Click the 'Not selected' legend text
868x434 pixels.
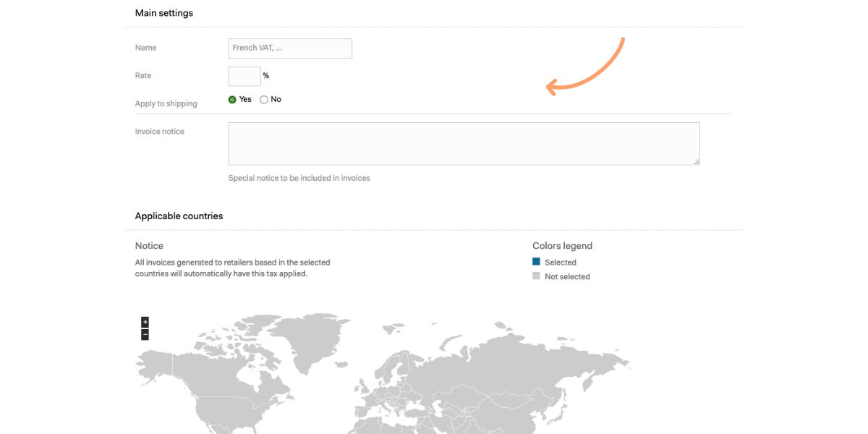[x=567, y=277]
